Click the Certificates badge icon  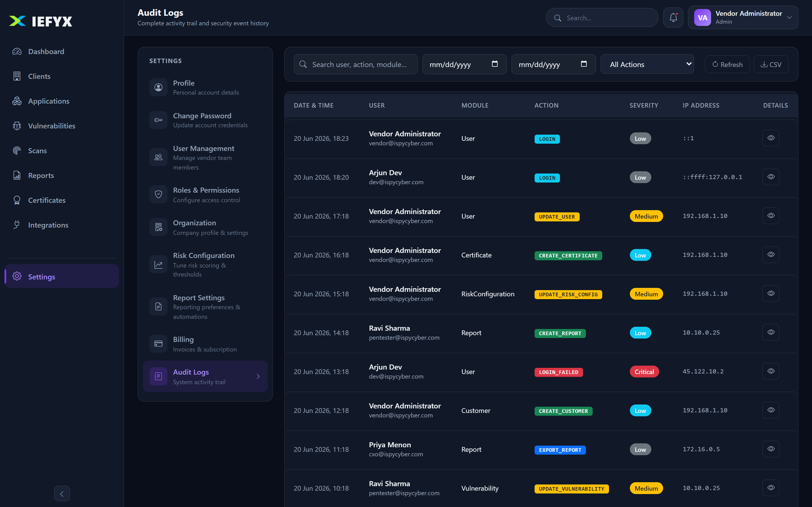(x=17, y=200)
